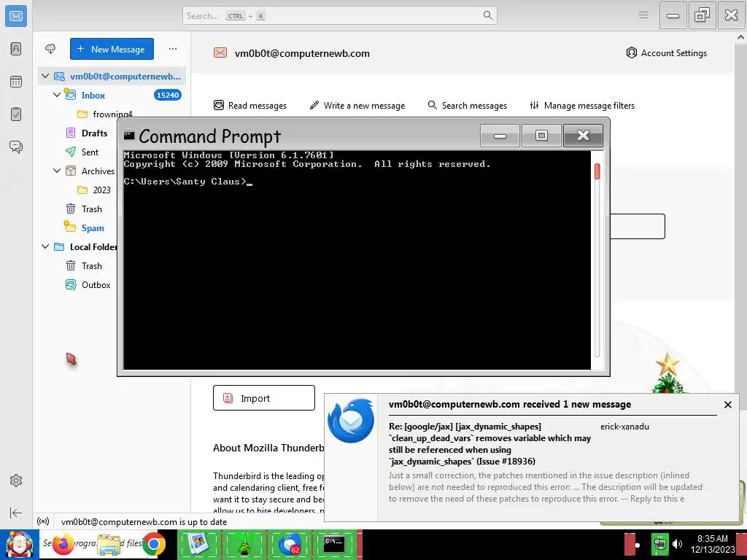
Task: Select the frowning4 subfolder
Action: pyautogui.click(x=112, y=114)
